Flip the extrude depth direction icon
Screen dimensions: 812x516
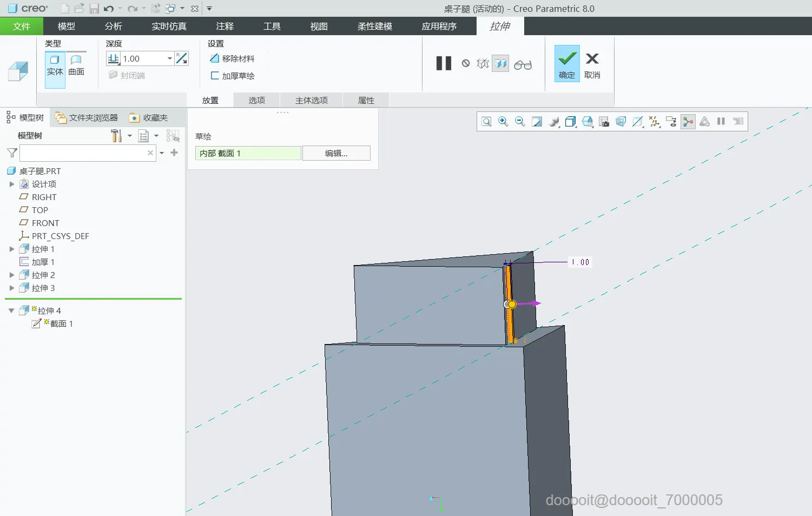coord(182,58)
